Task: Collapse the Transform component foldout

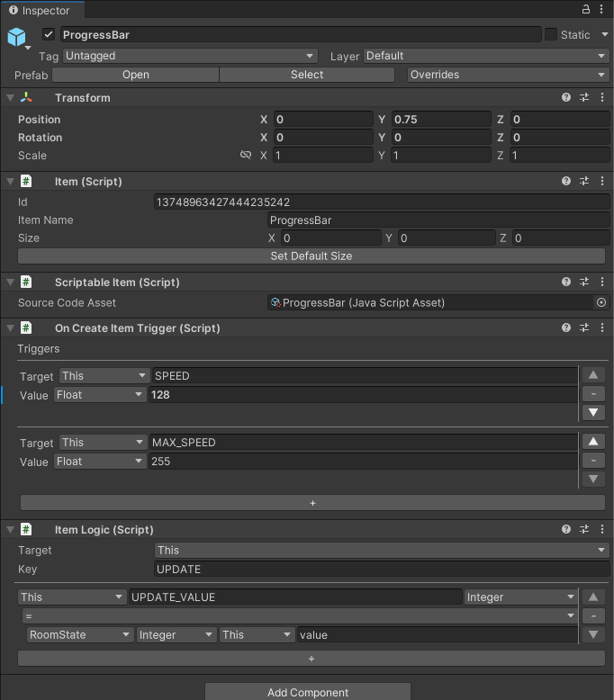Action: (10, 98)
